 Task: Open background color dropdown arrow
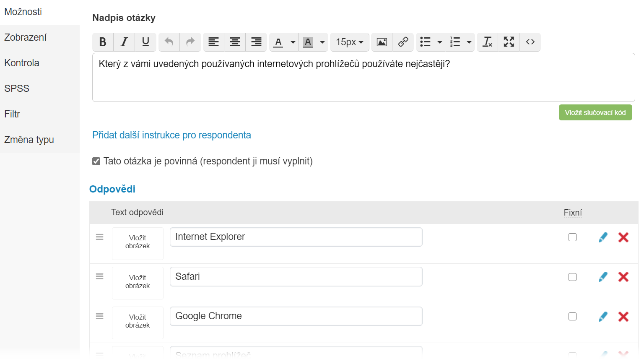click(322, 42)
